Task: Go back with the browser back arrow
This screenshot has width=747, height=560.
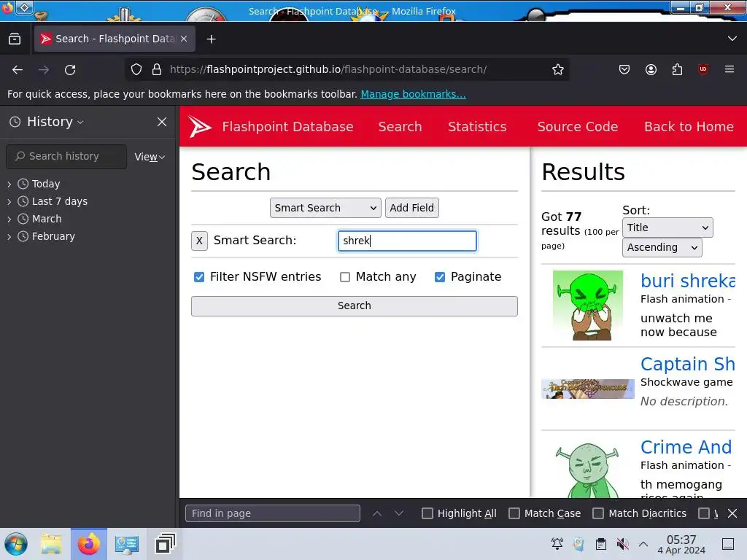Action: coord(18,70)
